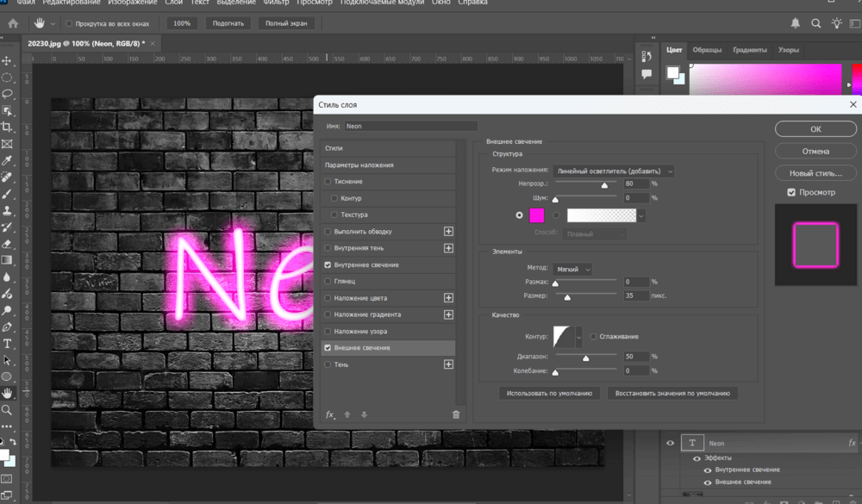This screenshot has height=504, width=862.
Task: Select the Crop tool in the toolbar
Action: point(8,127)
